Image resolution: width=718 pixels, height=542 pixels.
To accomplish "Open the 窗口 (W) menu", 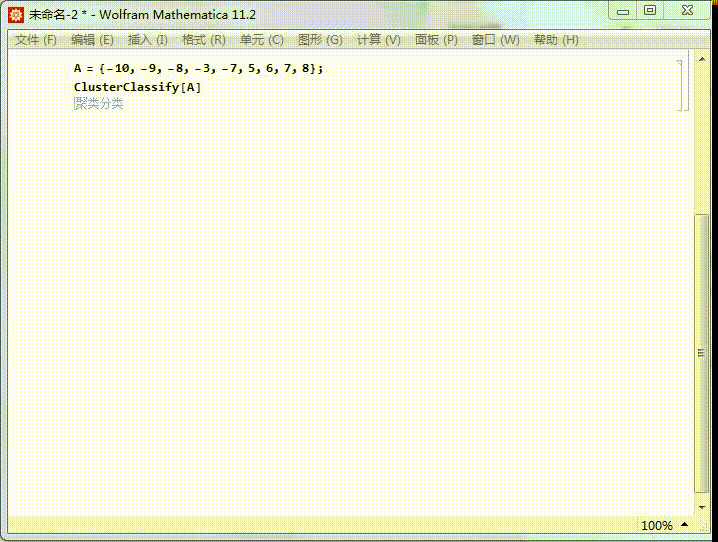I will [x=495, y=40].
